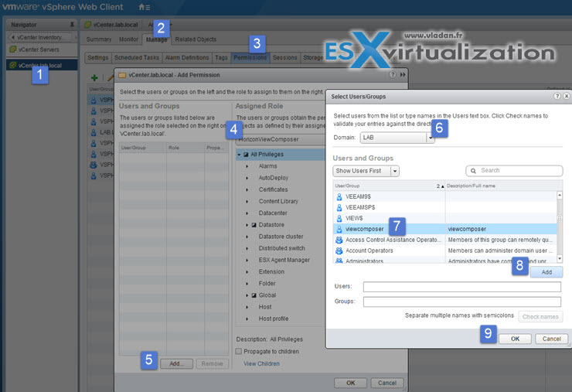Image resolution: width=572 pixels, height=392 pixels.
Task: Cancel the Add Permission dialog
Action: click(387, 383)
